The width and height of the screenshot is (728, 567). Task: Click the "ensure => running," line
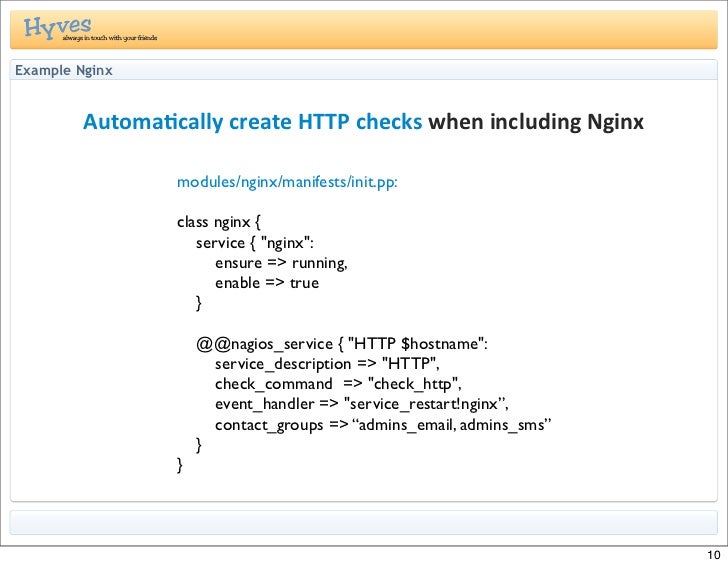click(x=281, y=263)
